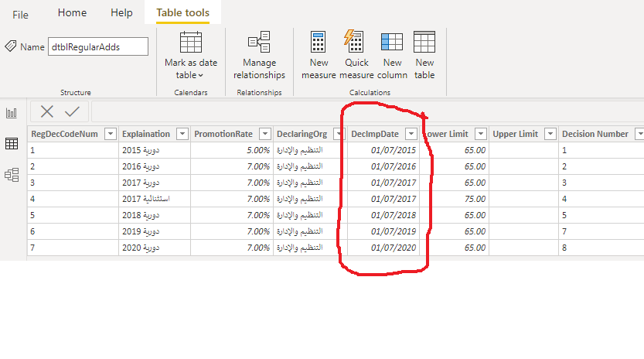This screenshot has width=644, height=359.
Task: Switch to the Help tab
Action: pos(121,12)
